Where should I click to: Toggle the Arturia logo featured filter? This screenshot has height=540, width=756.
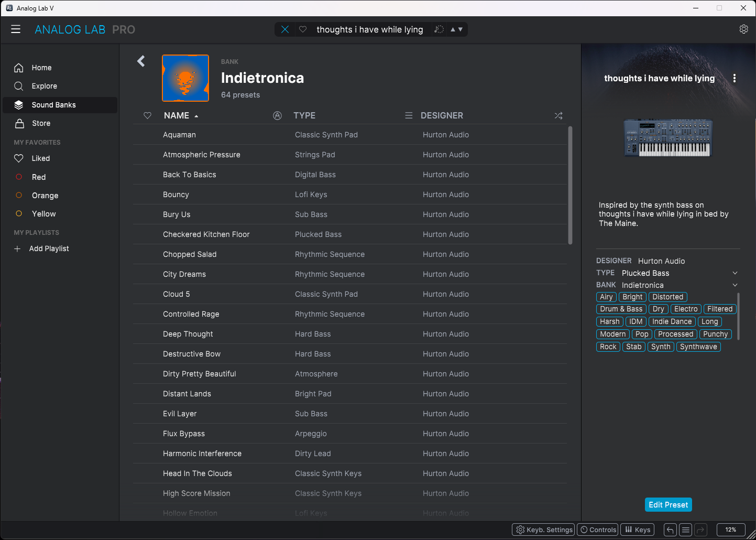click(x=278, y=115)
